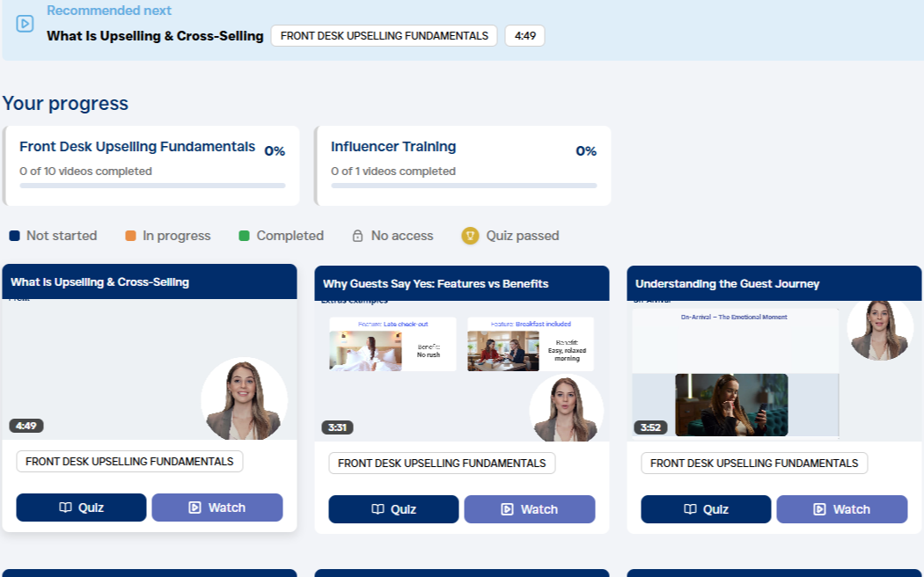
Task: Watch Why Guests Say Yes video
Action: [x=530, y=509]
